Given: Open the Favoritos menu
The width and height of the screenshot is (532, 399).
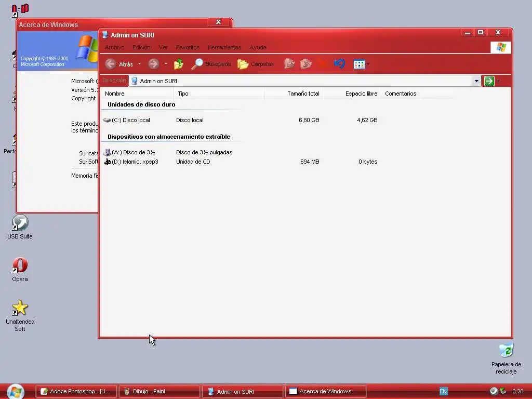Looking at the screenshot, I should click(188, 47).
